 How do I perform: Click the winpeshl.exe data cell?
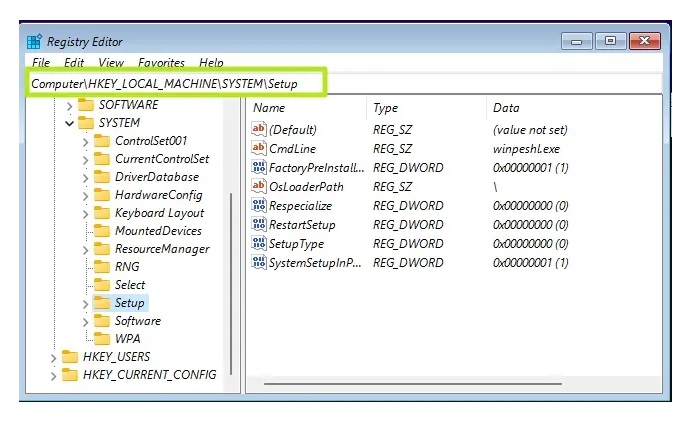point(526,149)
